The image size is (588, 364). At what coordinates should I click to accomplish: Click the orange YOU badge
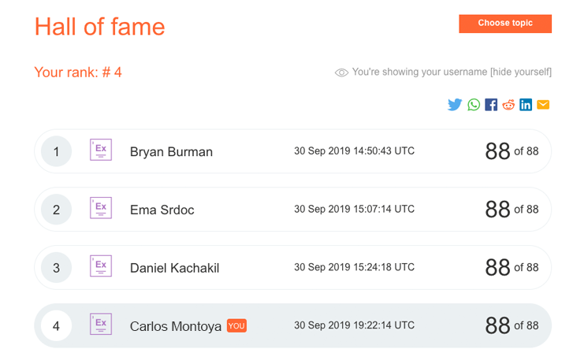[x=236, y=325]
